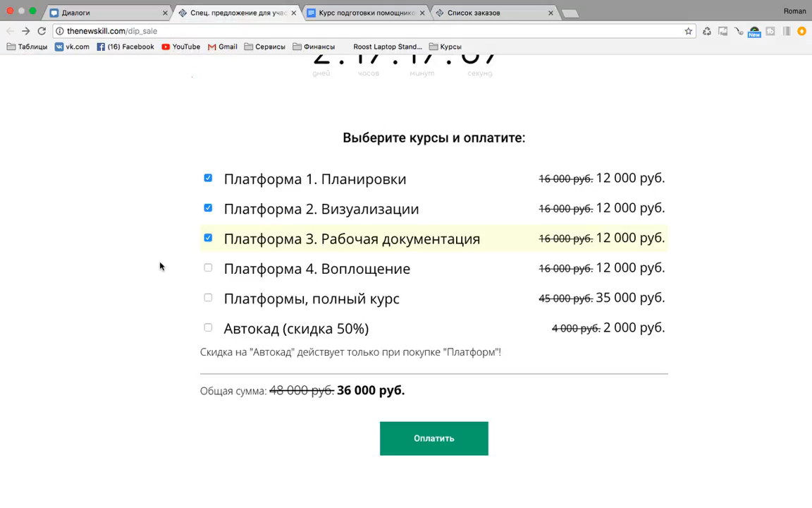
Task: Click the orange circle extension icon
Action: (x=801, y=31)
